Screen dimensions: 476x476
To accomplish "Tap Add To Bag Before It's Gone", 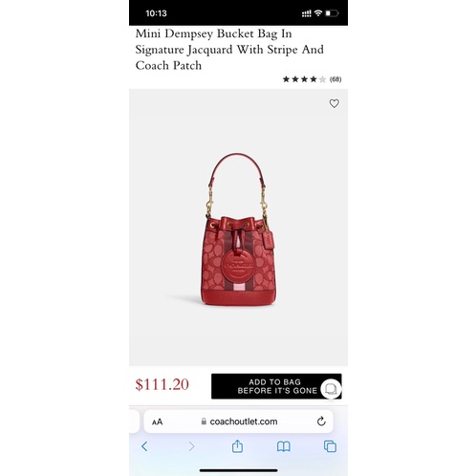I will [x=276, y=386].
